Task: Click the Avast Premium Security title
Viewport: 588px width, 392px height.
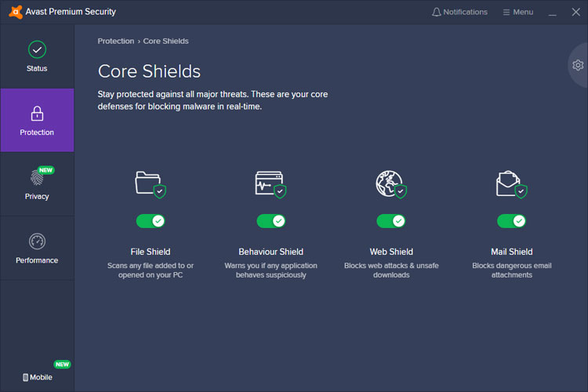Action: click(x=71, y=12)
